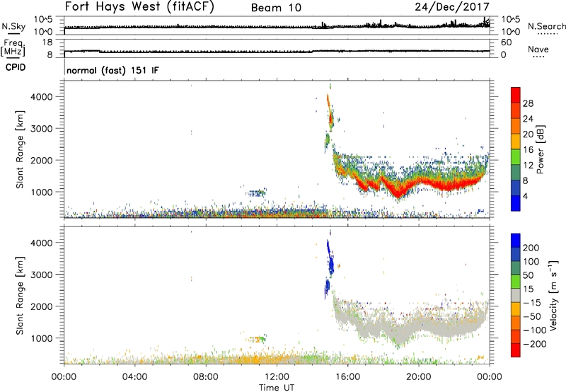This screenshot has height=392, width=566.
Task: Click the 'Fort Hays West (fitACF)' title
Action: (139, 6)
